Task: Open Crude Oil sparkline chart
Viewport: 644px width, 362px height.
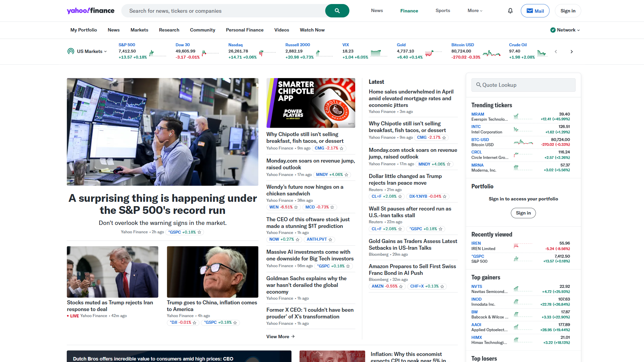Action: click(x=542, y=53)
